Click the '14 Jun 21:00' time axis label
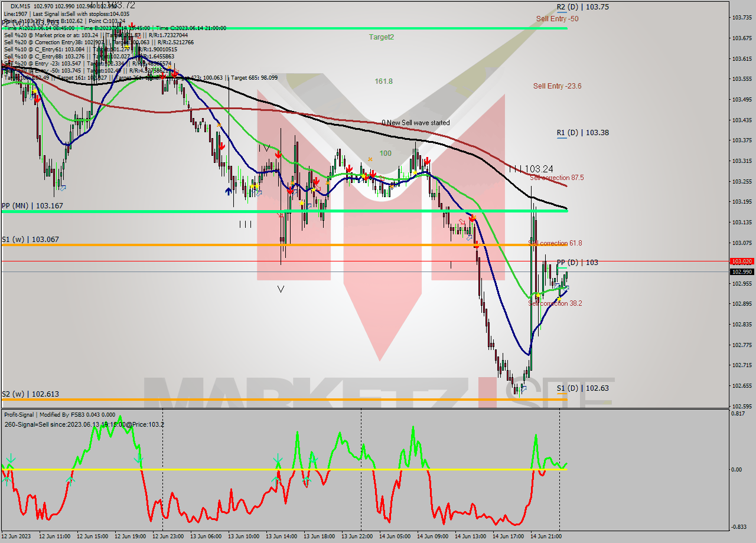The image size is (756, 543). (546, 537)
